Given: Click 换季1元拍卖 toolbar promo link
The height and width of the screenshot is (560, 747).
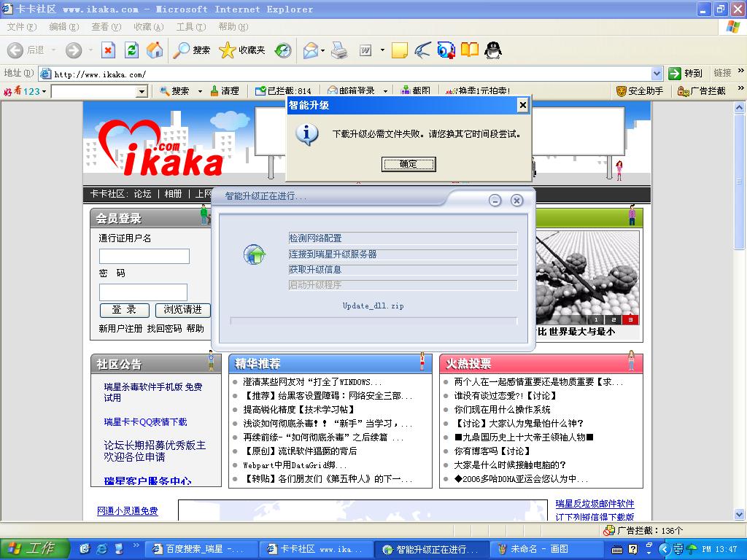Looking at the screenshot, I should point(479,90).
